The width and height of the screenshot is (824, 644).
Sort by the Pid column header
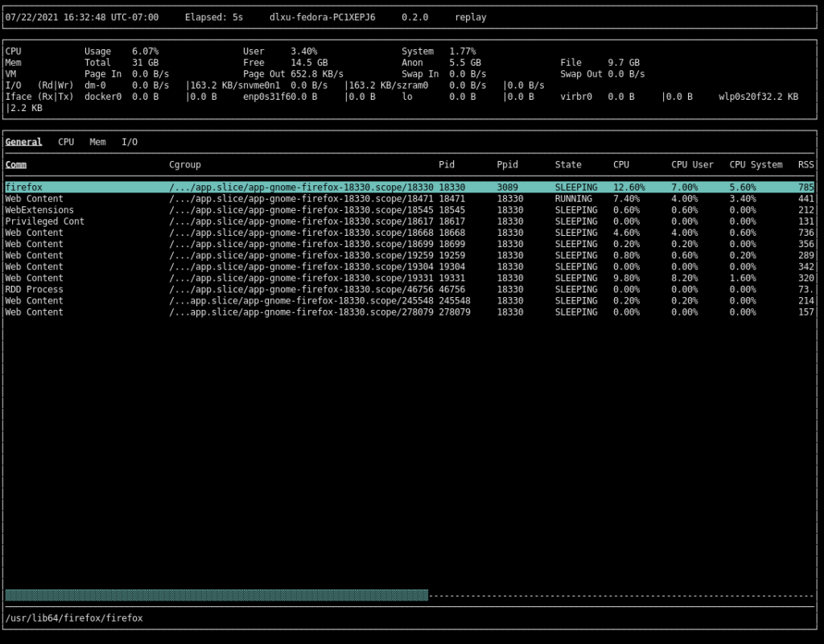click(447, 164)
